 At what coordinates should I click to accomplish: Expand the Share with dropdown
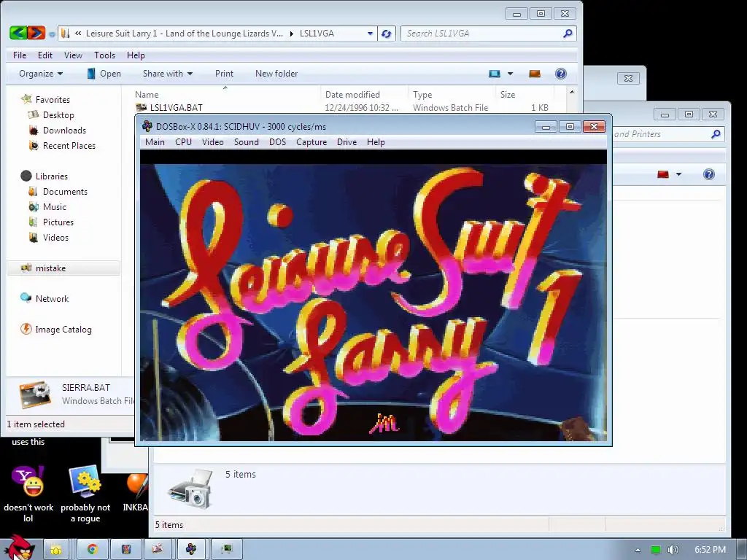coord(168,74)
